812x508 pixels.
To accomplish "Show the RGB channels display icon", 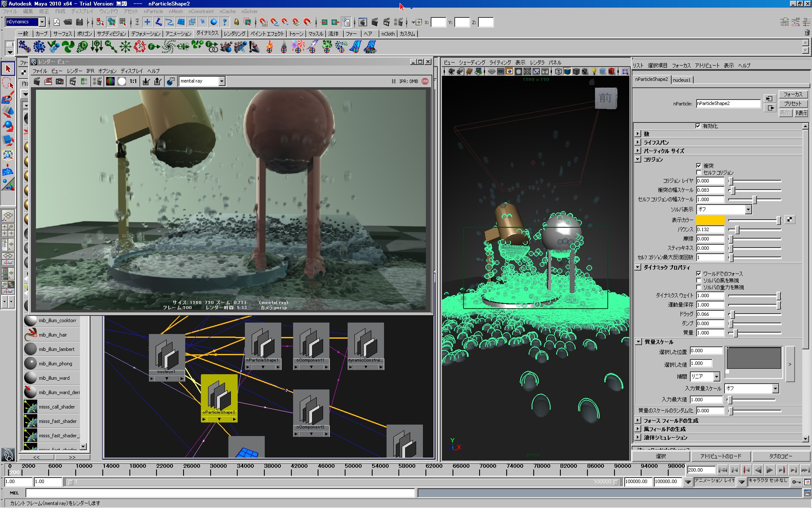I will click(x=110, y=81).
